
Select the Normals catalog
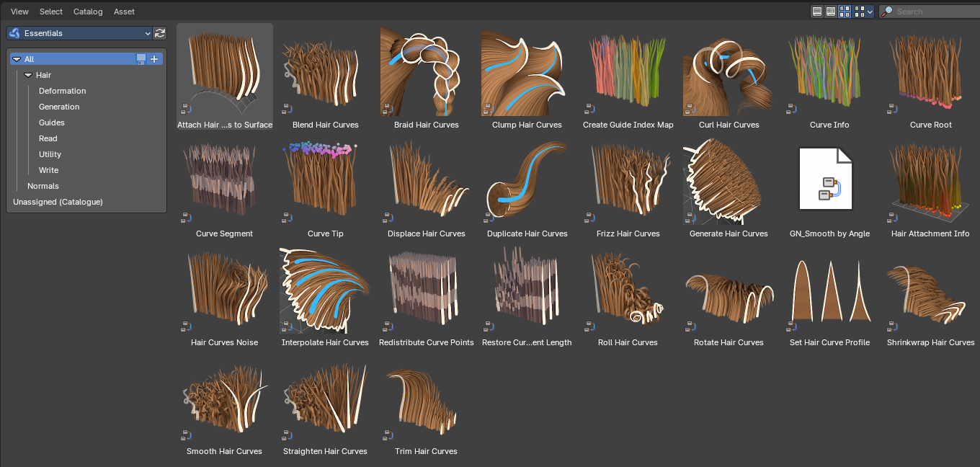[x=43, y=186]
